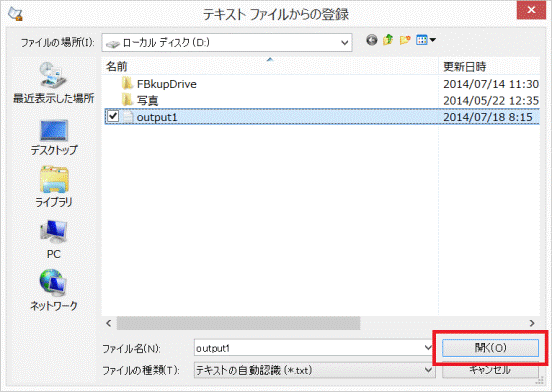Expand the ファイル名 dropdown arrow
The height and width of the screenshot is (392, 552).
[x=428, y=348]
